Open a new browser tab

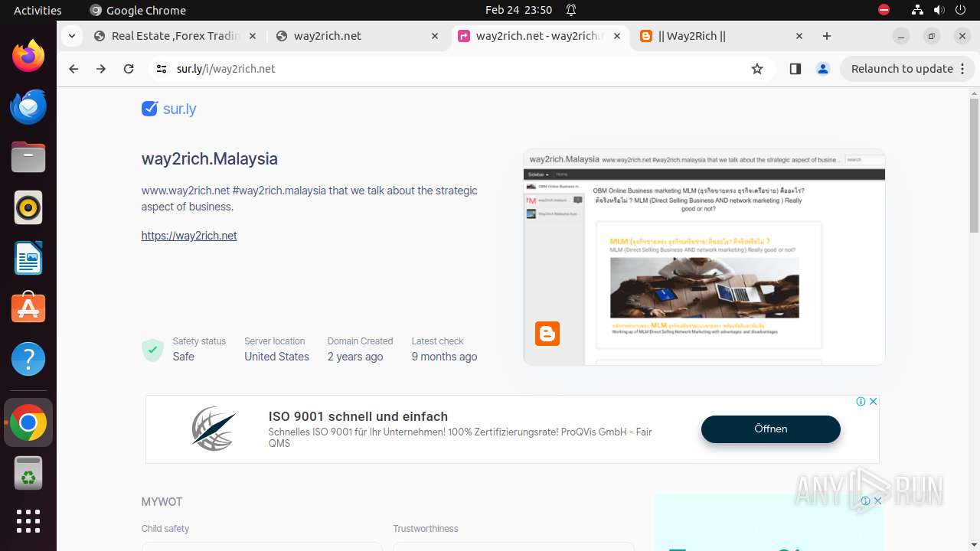[x=827, y=36]
